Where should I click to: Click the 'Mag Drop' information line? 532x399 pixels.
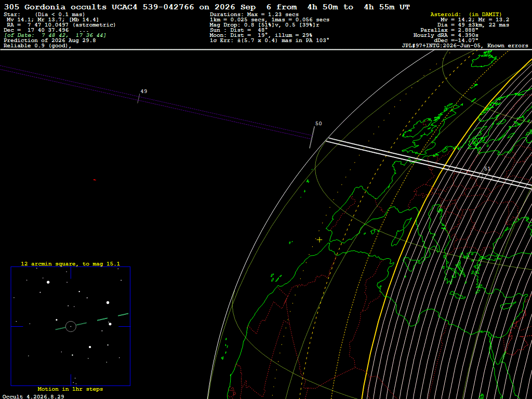264,25
